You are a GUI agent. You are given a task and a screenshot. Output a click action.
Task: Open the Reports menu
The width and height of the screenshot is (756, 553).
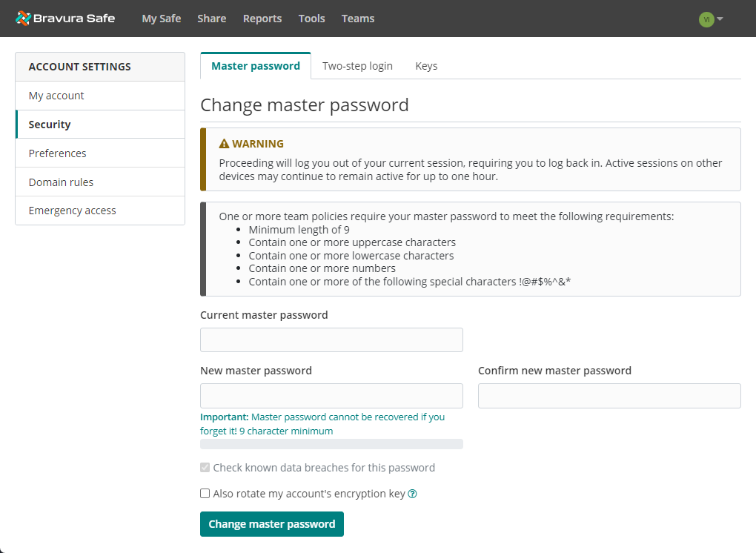point(262,18)
